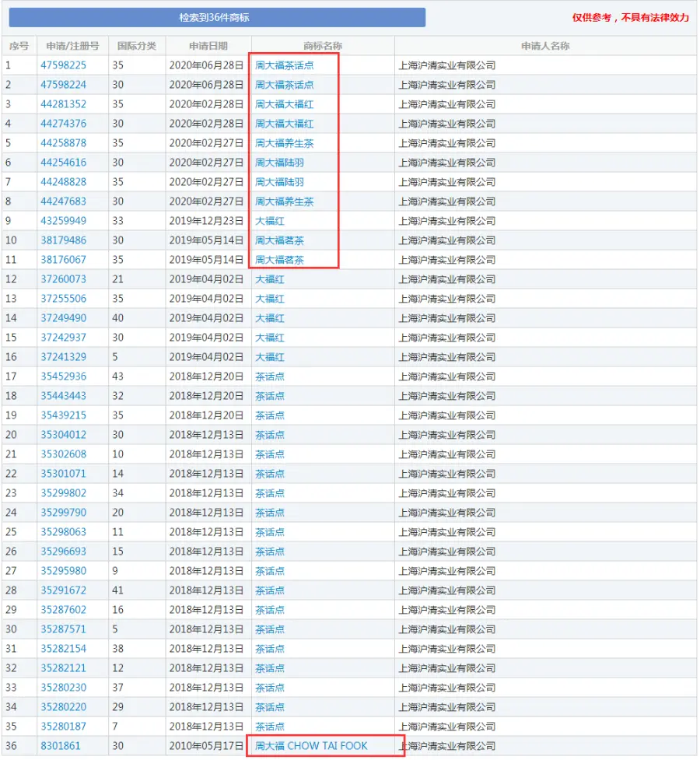This screenshot has width=700, height=760.
Task: Open registration number 8301861
Action: tap(61, 746)
